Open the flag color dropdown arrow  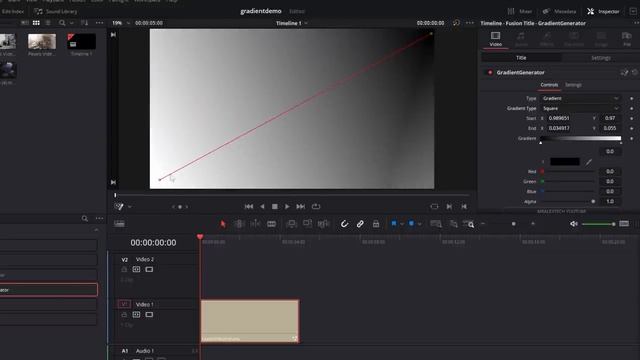pos(402,224)
